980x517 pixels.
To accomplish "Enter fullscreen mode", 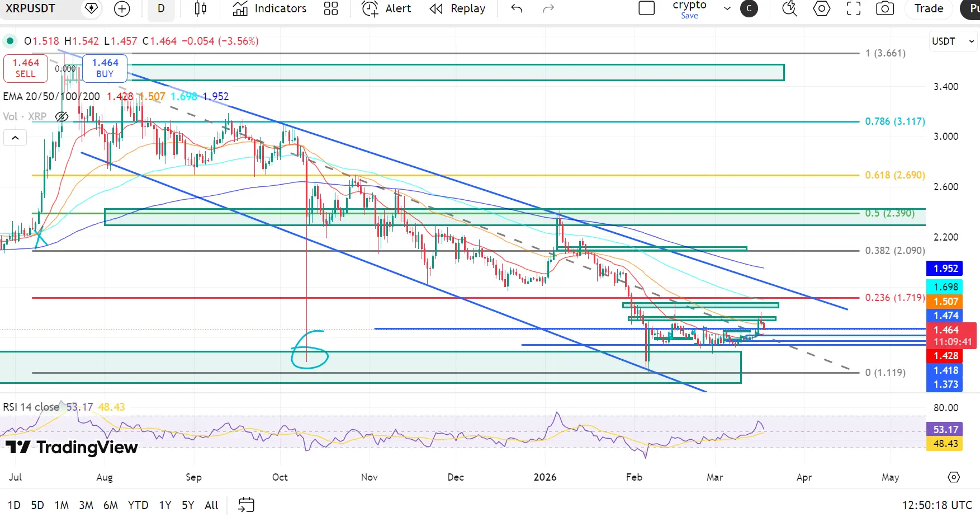I will coord(854,8).
